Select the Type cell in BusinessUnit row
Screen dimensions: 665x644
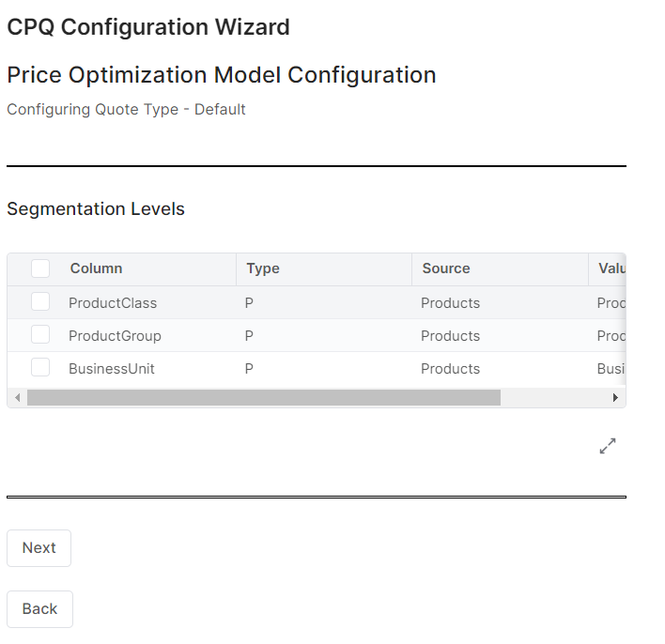coord(250,369)
